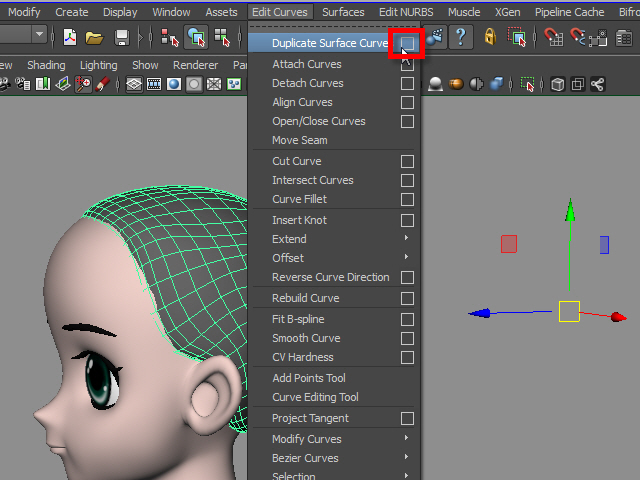Open the Shading panel menu
Image resolution: width=640 pixels, height=480 pixels.
coord(46,65)
